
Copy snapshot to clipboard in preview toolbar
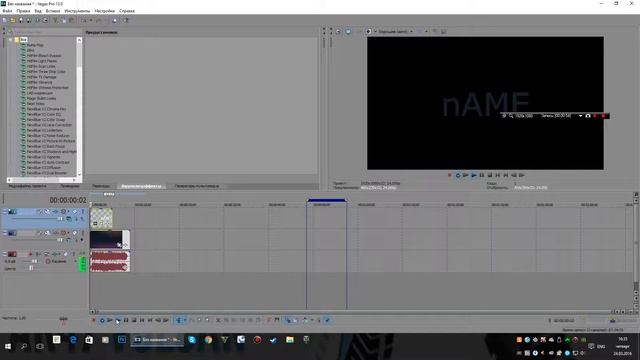tap(435, 31)
